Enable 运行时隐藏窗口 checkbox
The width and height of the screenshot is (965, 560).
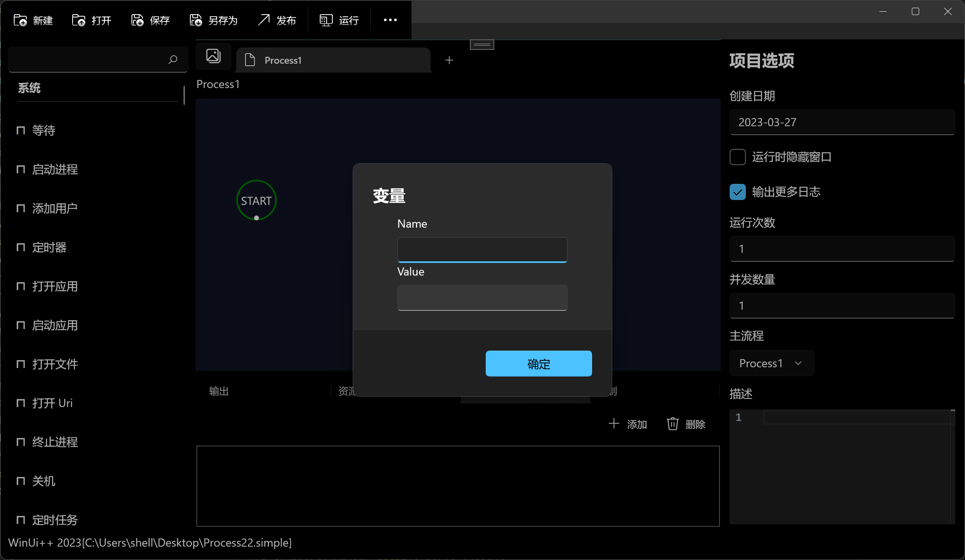pos(737,157)
